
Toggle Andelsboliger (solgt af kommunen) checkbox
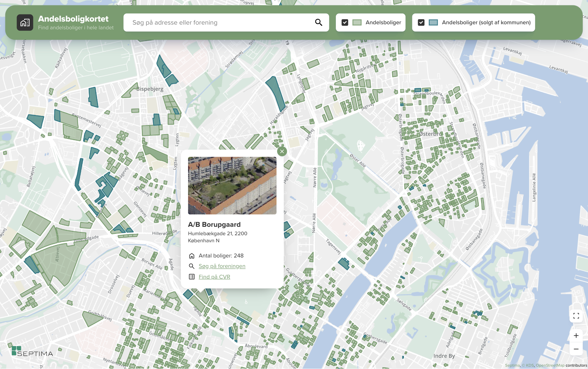point(421,23)
